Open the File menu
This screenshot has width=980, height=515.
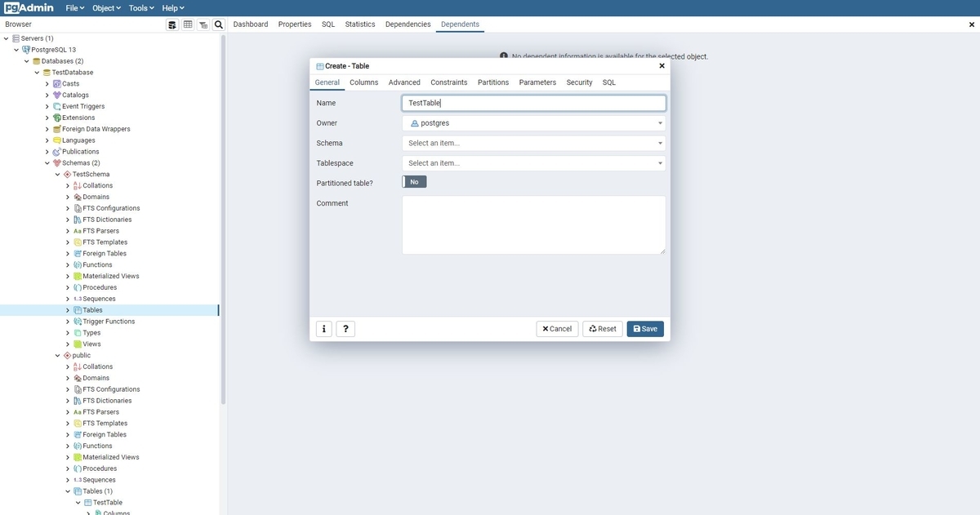click(x=74, y=8)
